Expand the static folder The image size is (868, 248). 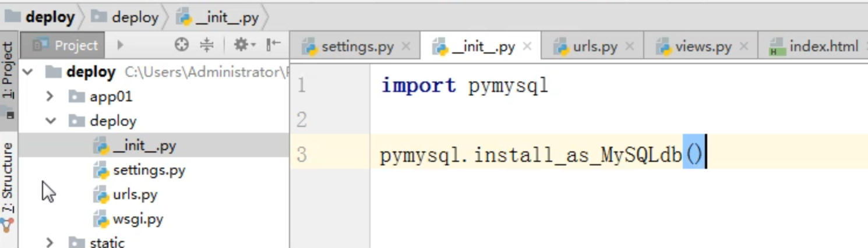pos(50,242)
